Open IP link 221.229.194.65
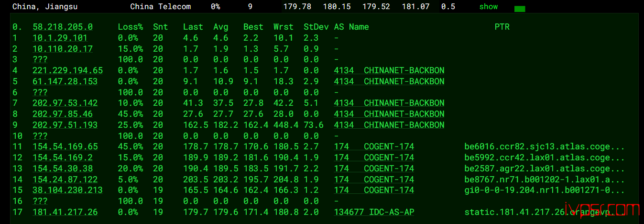This screenshot has width=644, height=224. (x=67, y=70)
